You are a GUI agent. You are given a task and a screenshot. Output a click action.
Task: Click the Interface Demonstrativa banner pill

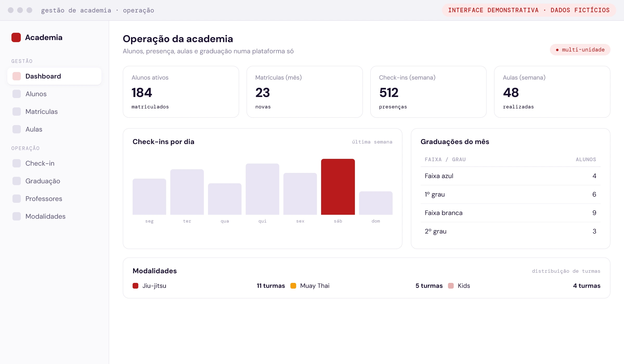click(x=529, y=10)
